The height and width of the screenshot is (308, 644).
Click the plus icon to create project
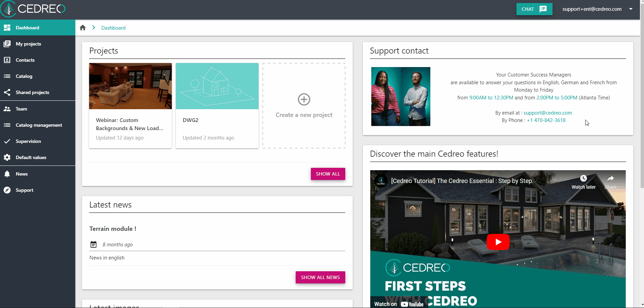coord(304,99)
